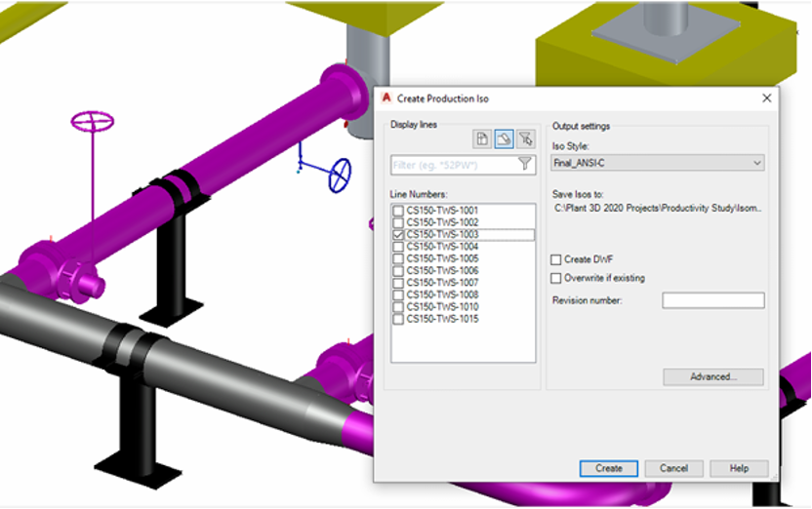Check line number CS150-TWS-1006
Screen dimensions: 812x509
(398, 270)
